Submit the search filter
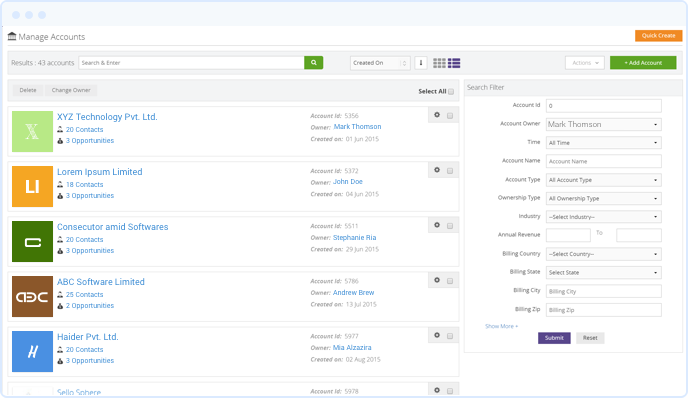Screen dimensions: 688x398 (554, 338)
